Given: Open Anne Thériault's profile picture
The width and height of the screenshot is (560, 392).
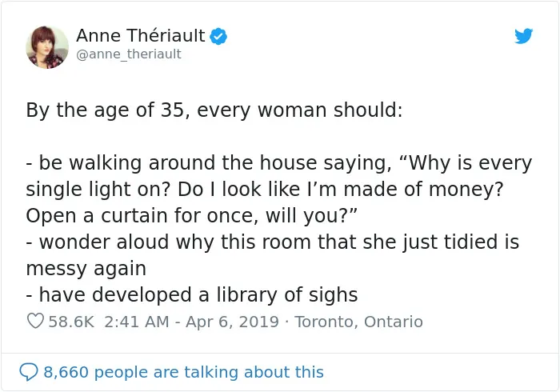Looking at the screenshot, I should (47, 47).
